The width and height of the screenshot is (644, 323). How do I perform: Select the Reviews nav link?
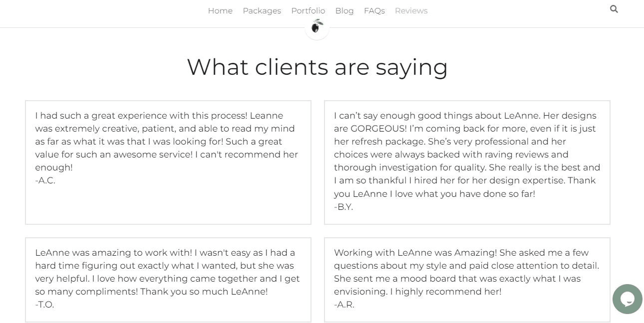click(411, 11)
